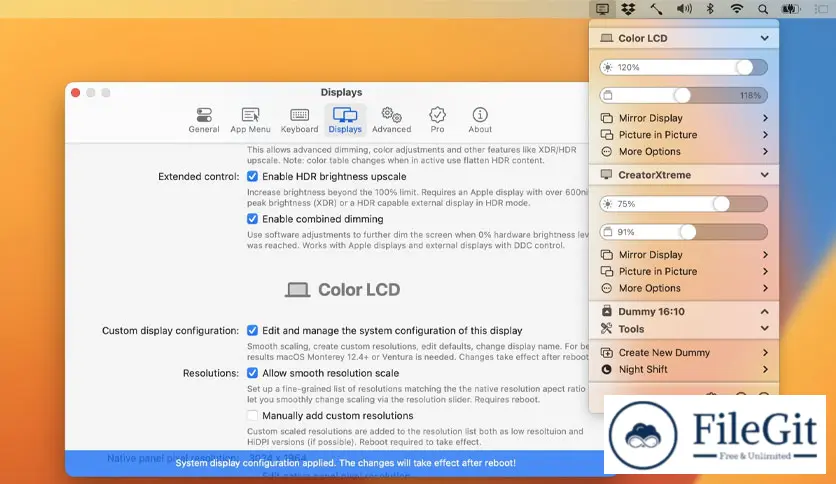Click the hammer tool icon in menu bar
The height and width of the screenshot is (484, 836).
pyautogui.click(x=656, y=9)
